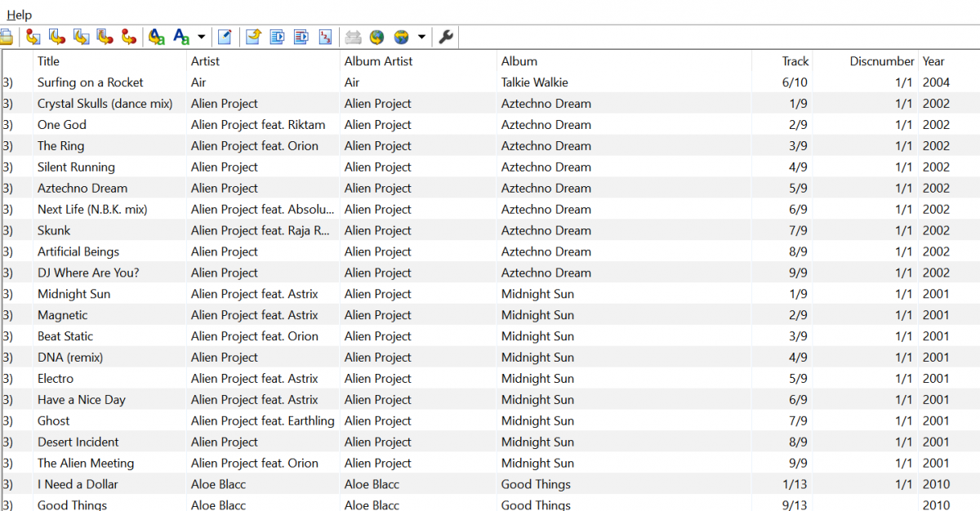The width and height of the screenshot is (980, 511).
Task: Open the Auto-numbering wizard (123) icon
Action: click(x=325, y=37)
